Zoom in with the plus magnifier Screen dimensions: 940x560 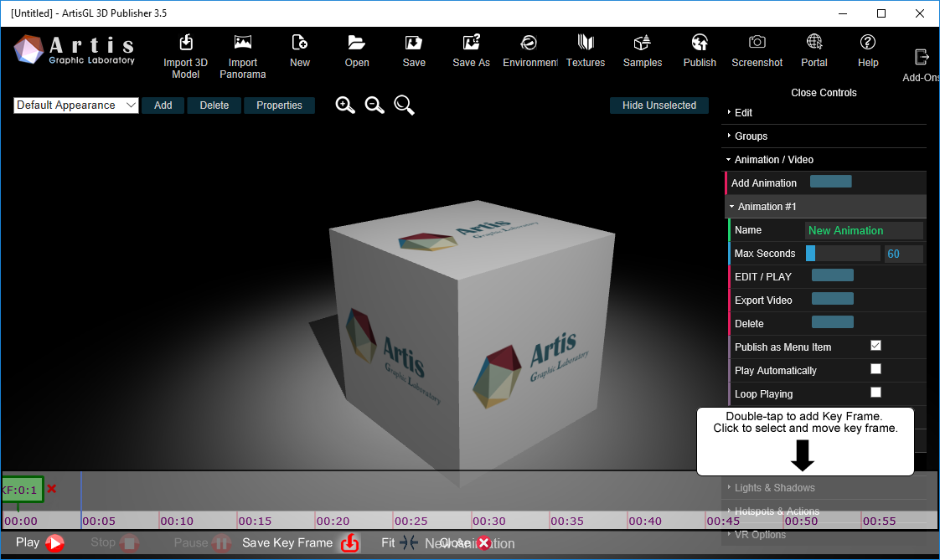tap(344, 105)
